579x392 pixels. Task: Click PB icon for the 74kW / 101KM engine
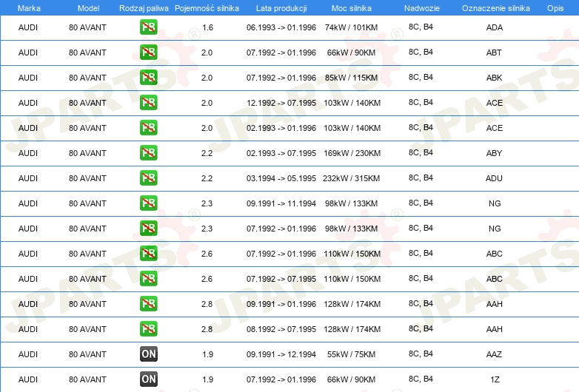[148, 27]
